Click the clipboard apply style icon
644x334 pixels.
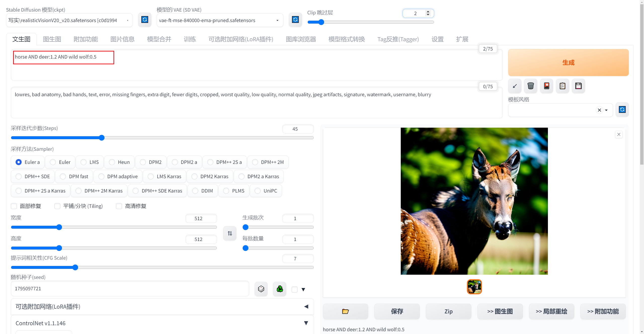[x=562, y=86]
